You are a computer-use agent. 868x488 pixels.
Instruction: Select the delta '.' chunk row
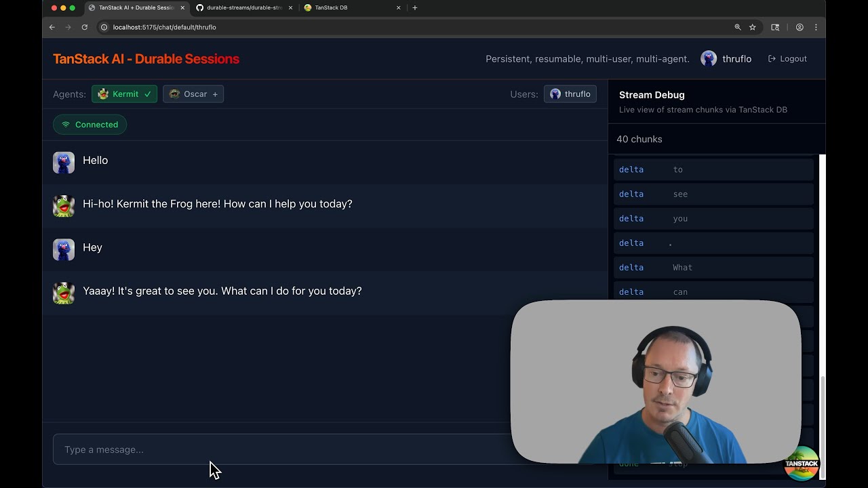713,243
